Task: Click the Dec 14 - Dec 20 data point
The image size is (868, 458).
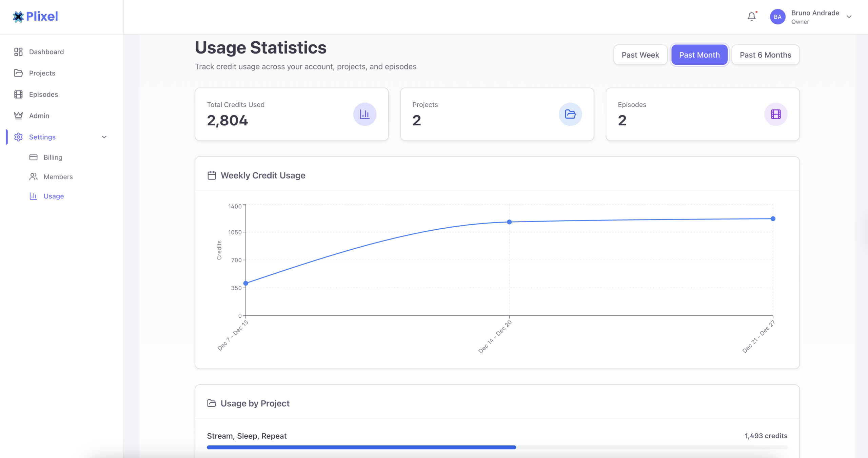Action: 509,222
